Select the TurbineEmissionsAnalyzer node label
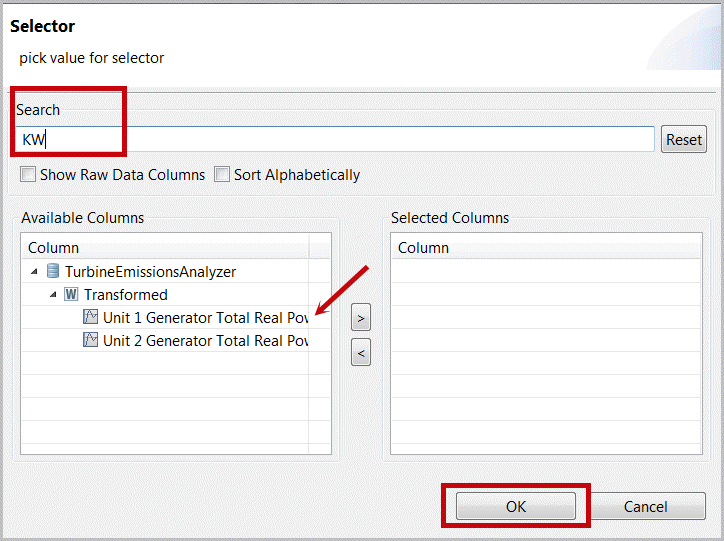724x541 pixels. [x=150, y=271]
